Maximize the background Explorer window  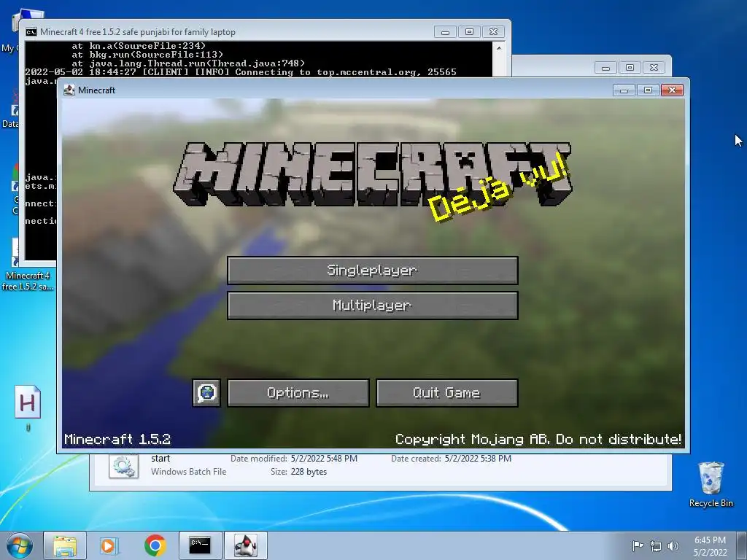click(x=630, y=68)
